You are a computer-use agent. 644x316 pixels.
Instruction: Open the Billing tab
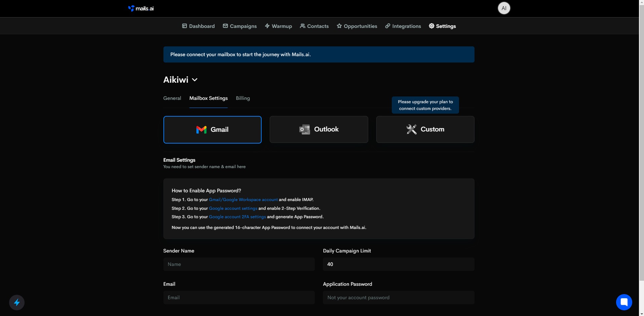pyautogui.click(x=243, y=98)
